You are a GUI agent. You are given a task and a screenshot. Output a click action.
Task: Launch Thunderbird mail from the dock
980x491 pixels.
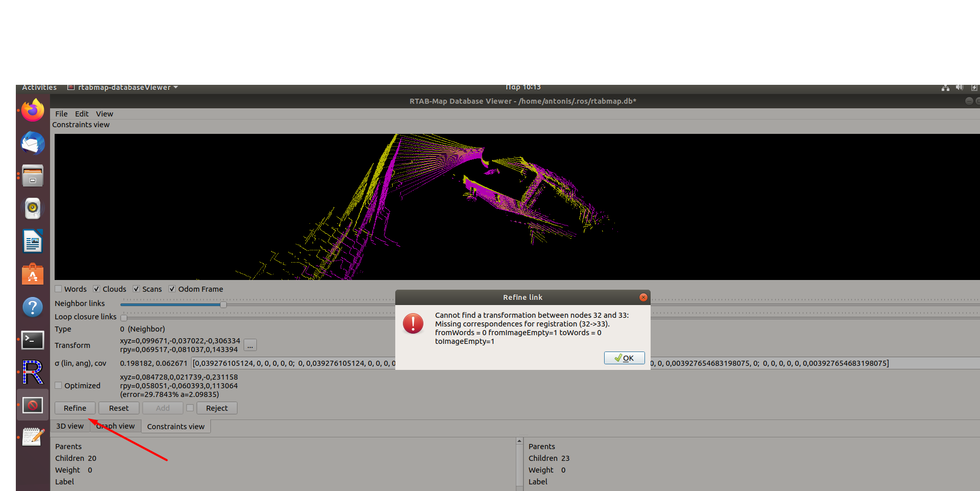pos(33,144)
